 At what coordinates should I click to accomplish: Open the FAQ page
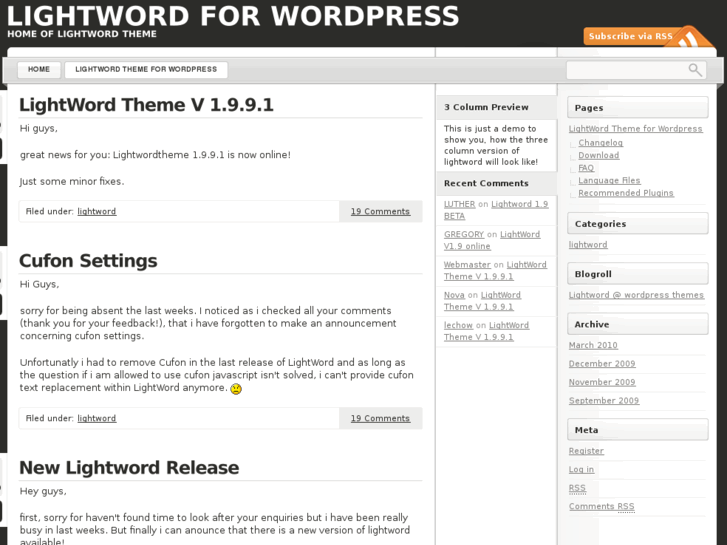click(586, 167)
